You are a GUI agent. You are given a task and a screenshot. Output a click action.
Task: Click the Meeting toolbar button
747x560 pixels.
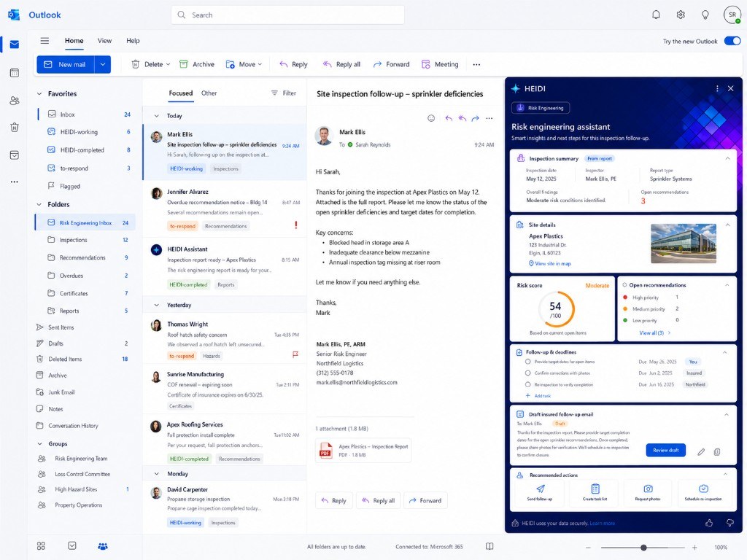440,64
